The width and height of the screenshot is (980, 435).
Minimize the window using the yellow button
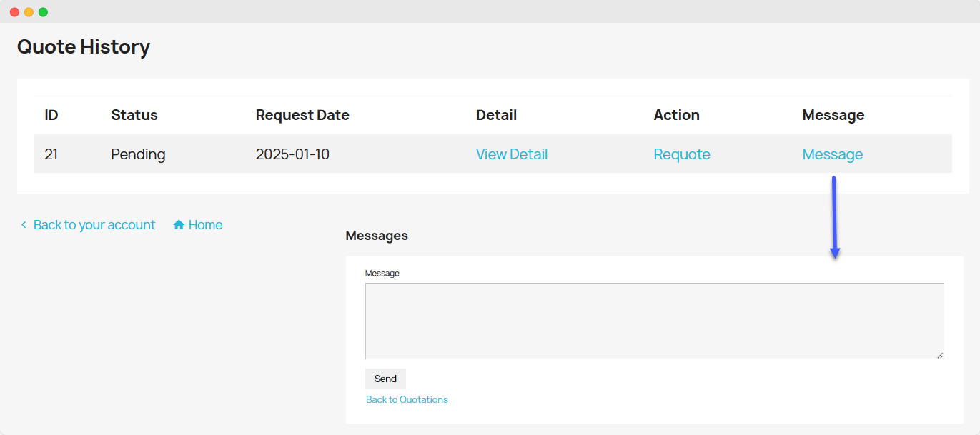tap(29, 12)
